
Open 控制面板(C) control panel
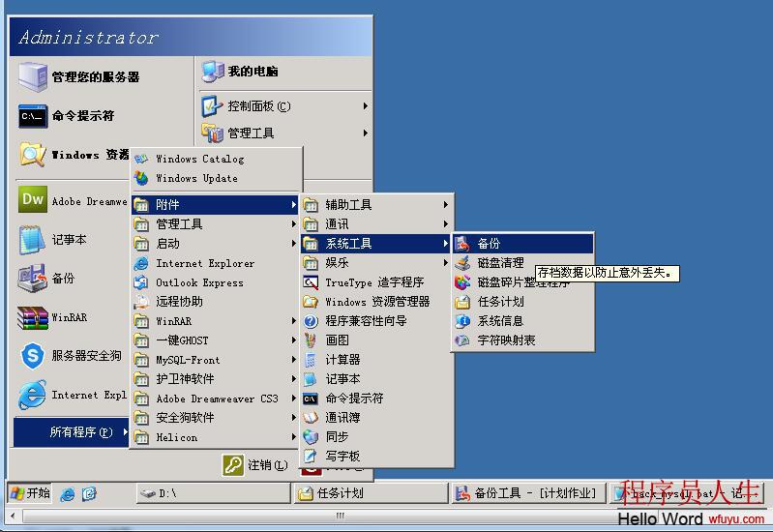pyautogui.click(x=285, y=106)
